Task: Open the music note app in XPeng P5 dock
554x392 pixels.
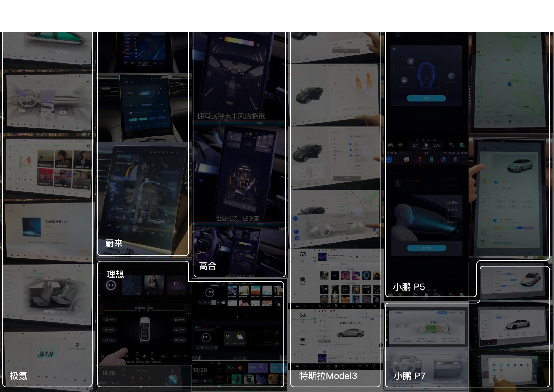Action: click(x=419, y=160)
